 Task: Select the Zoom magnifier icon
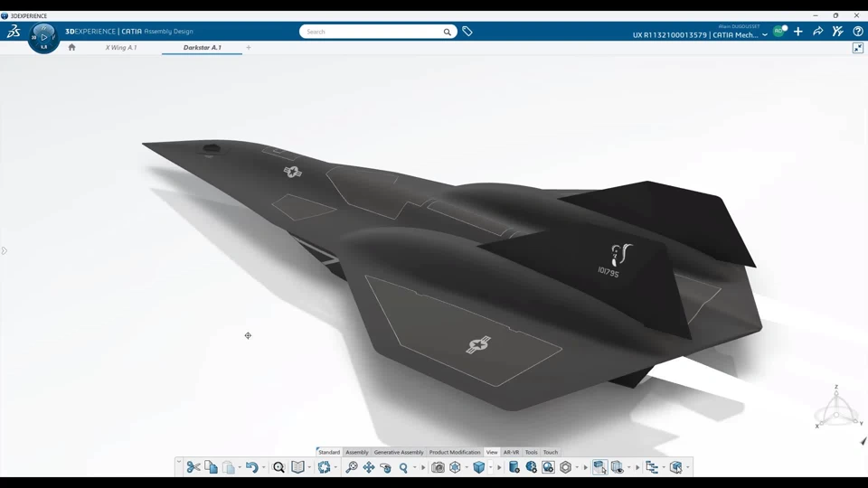pyautogui.click(x=403, y=467)
